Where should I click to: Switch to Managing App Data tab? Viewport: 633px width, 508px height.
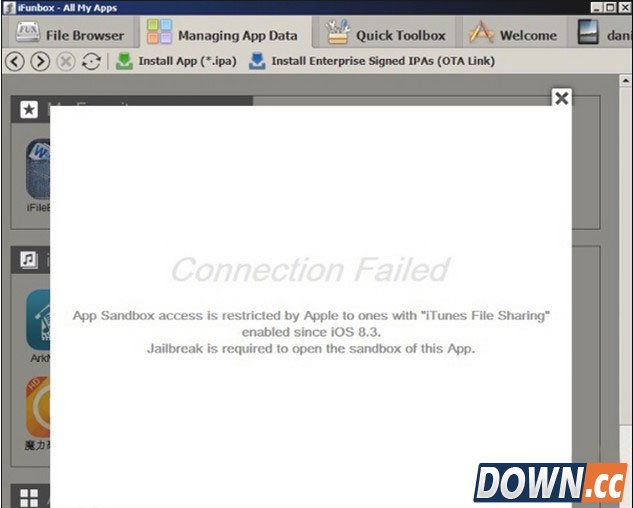(223, 34)
